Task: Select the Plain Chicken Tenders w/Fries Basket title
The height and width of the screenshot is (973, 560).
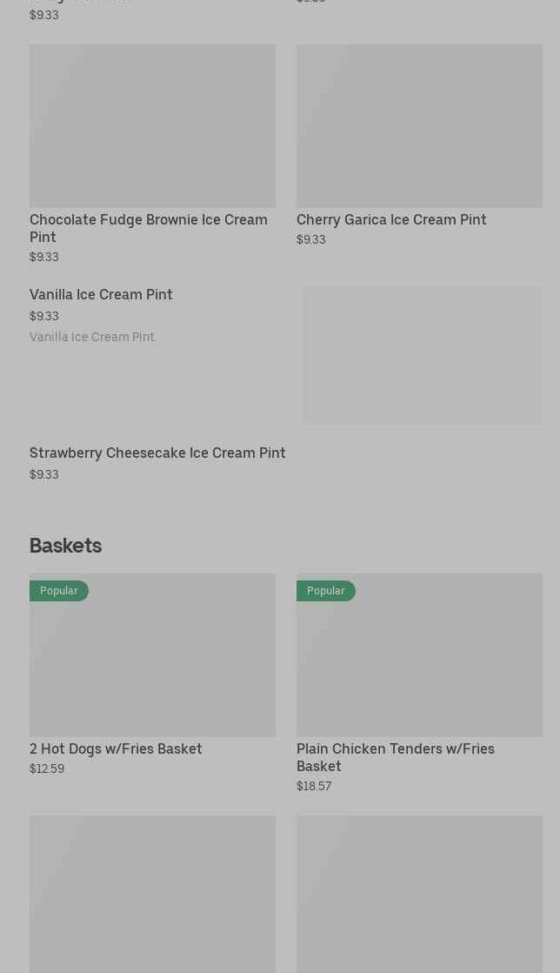Action: coord(395,756)
